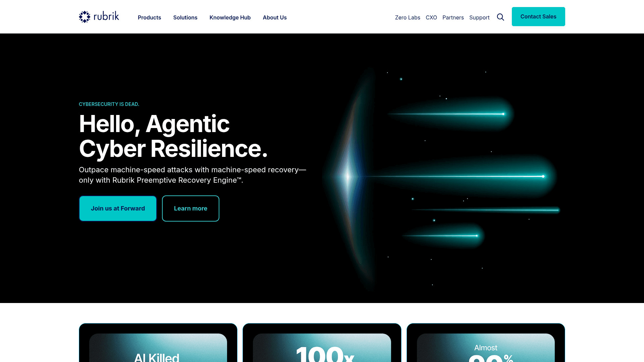The height and width of the screenshot is (362, 644).
Task: Open the Knowledge Hub menu
Action: click(x=230, y=17)
